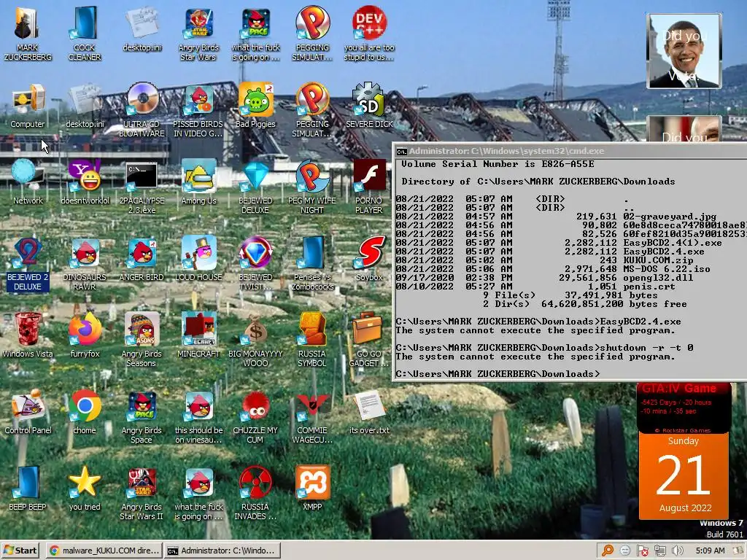Screen dimensions: 747x560
Task: Click the network tray icon
Action: point(659,551)
